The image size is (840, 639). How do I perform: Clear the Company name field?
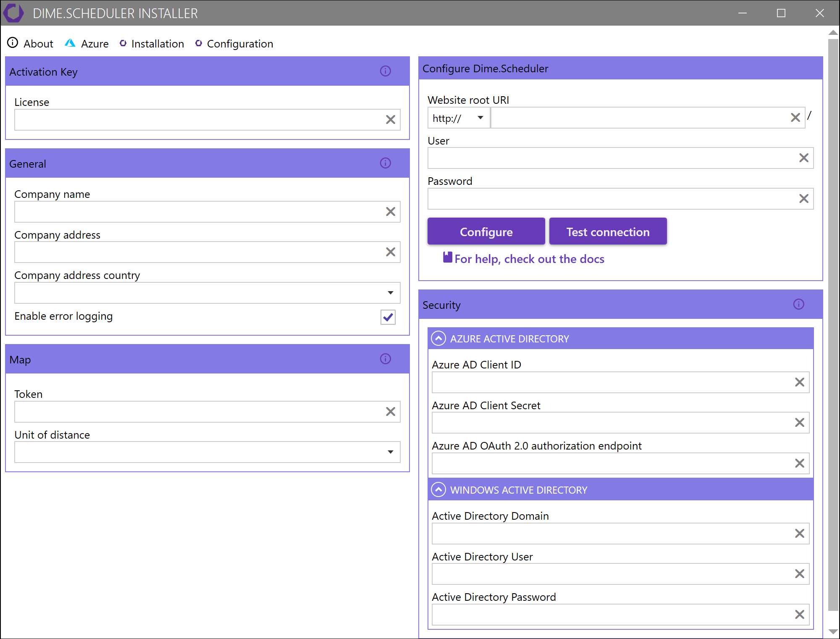391,212
